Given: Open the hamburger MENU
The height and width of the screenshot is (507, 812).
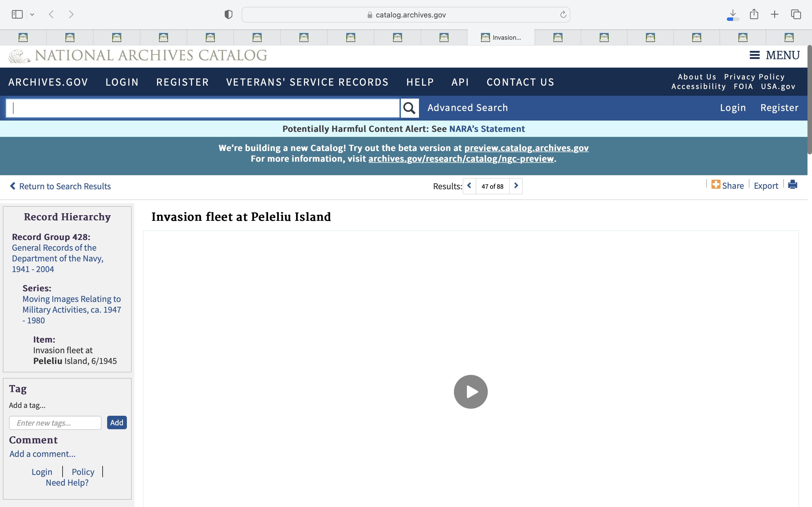Looking at the screenshot, I should 775,55.
